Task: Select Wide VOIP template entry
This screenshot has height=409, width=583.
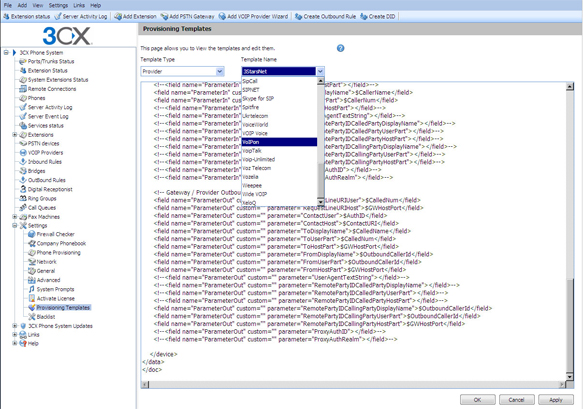Action: 279,194
